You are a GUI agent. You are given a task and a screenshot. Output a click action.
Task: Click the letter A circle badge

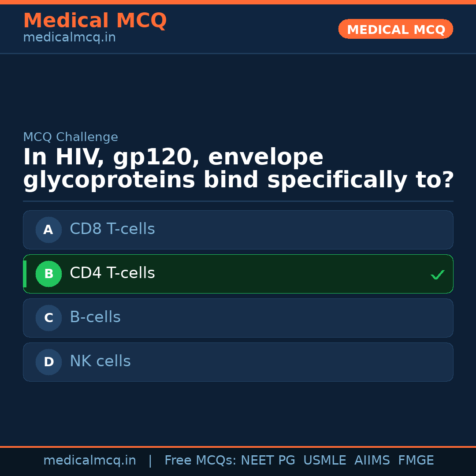point(48,230)
